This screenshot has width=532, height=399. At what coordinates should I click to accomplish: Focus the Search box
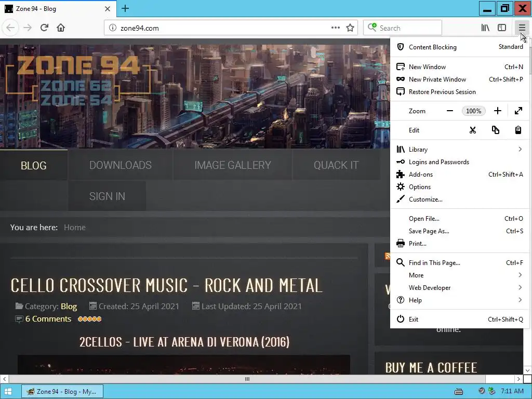pos(403,28)
